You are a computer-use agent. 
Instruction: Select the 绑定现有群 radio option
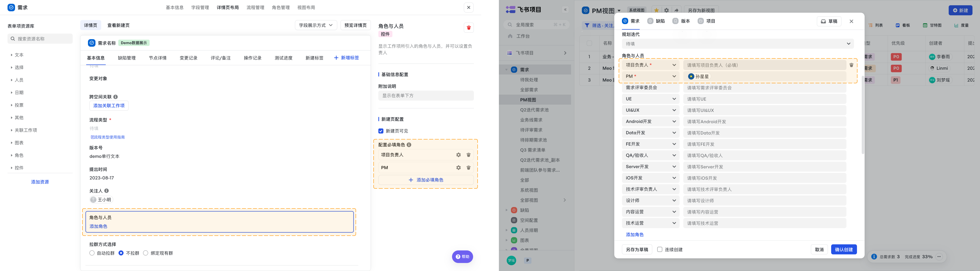click(x=146, y=253)
